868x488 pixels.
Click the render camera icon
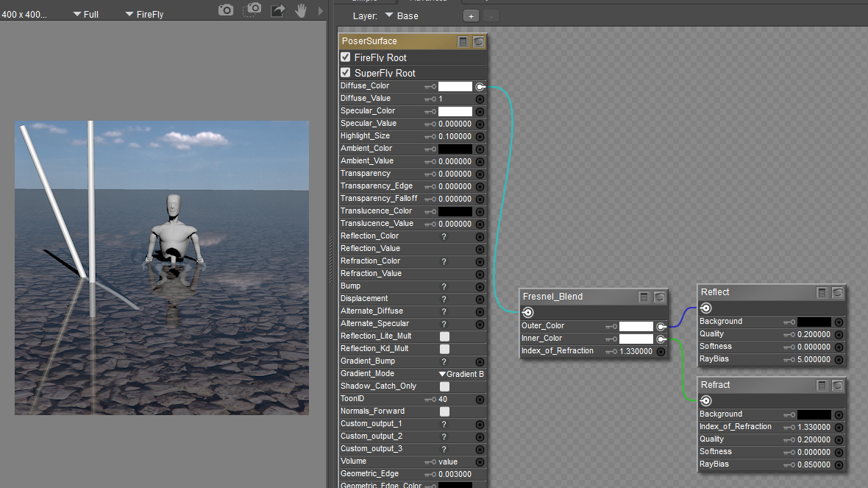click(227, 10)
